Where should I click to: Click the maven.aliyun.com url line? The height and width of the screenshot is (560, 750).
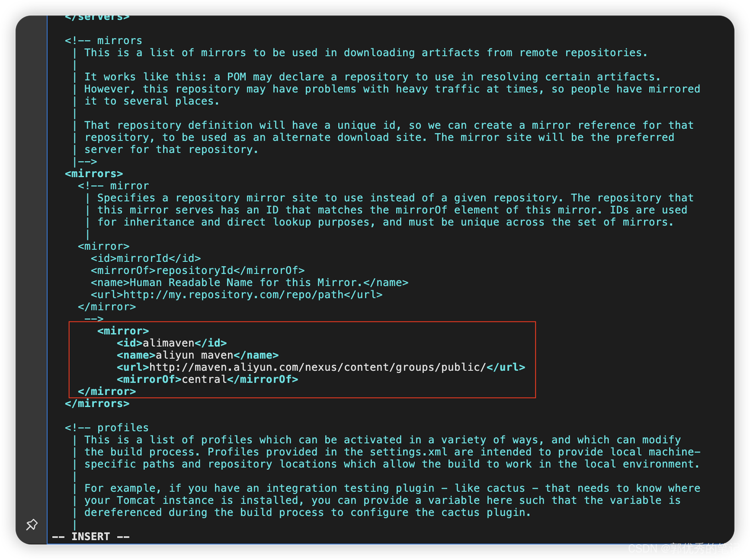coord(321,367)
